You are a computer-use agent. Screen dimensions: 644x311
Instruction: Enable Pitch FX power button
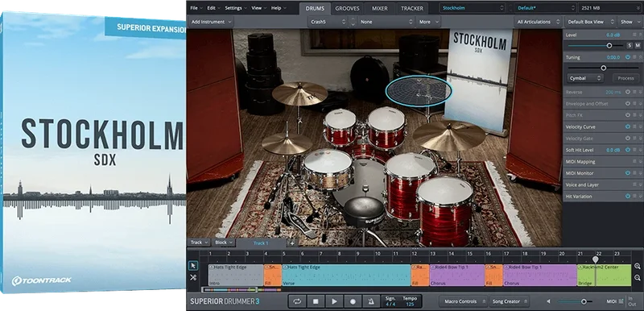tap(628, 115)
